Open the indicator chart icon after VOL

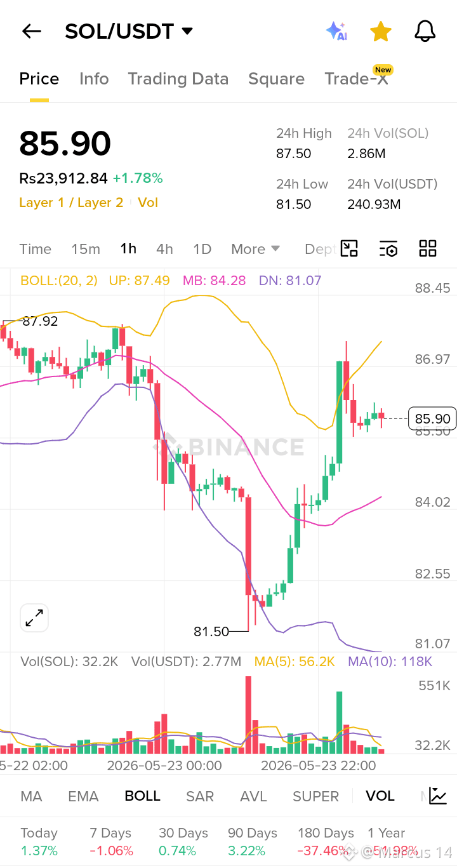pos(437,796)
